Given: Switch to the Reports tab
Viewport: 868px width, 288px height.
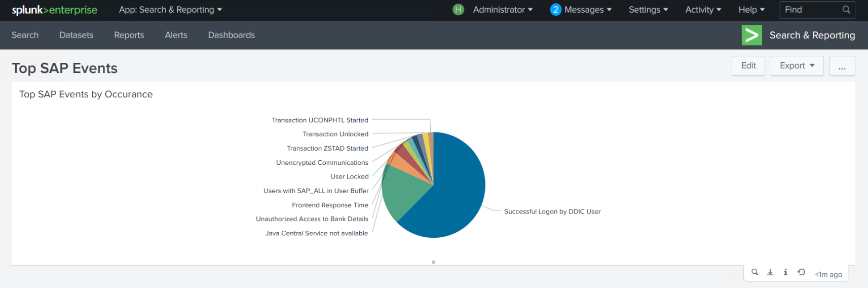Looking at the screenshot, I should [x=129, y=35].
